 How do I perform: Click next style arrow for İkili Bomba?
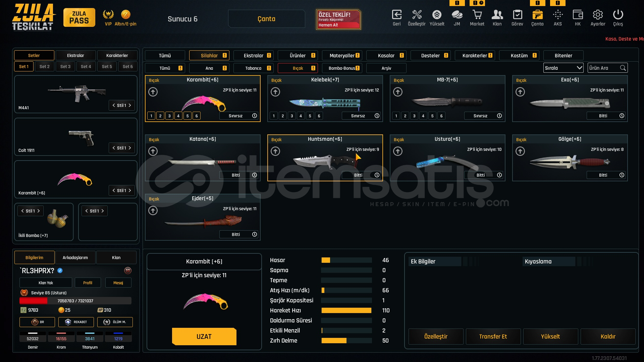click(x=39, y=211)
